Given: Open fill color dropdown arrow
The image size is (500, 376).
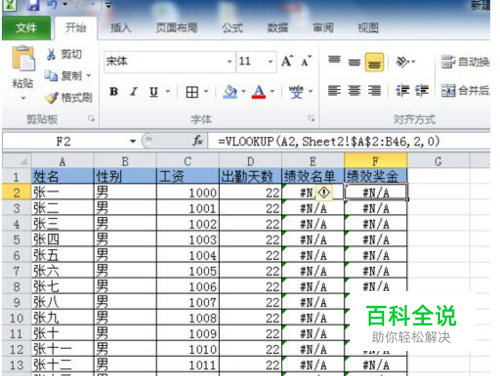Looking at the screenshot, I should coord(243,91).
